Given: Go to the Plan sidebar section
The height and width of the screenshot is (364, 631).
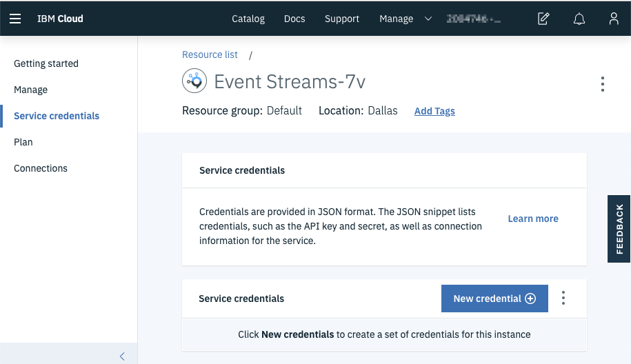Looking at the screenshot, I should pyautogui.click(x=23, y=142).
